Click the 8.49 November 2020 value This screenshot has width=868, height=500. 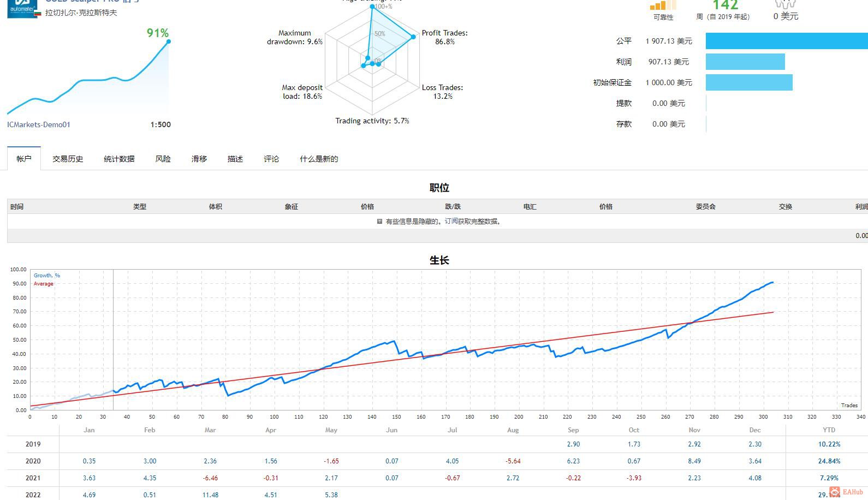(694, 461)
